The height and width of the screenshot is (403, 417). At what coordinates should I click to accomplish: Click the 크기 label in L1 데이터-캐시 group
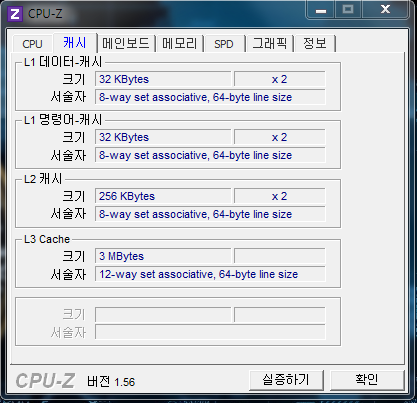click(74, 79)
